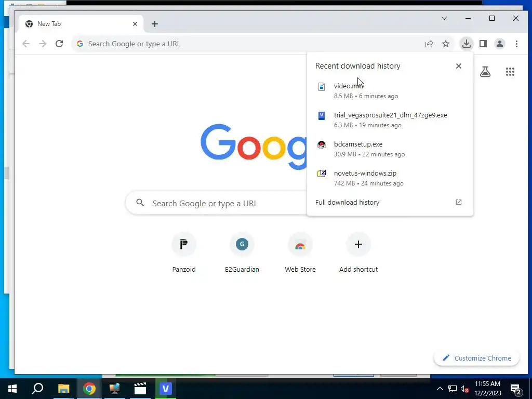The width and height of the screenshot is (532, 399).
Task: Close the Recent download history popup
Action: click(458, 66)
